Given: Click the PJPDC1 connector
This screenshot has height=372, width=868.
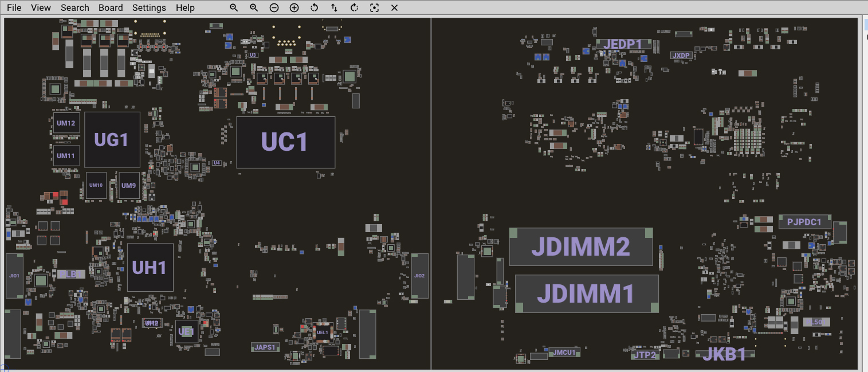Looking at the screenshot, I should [804, 222].
